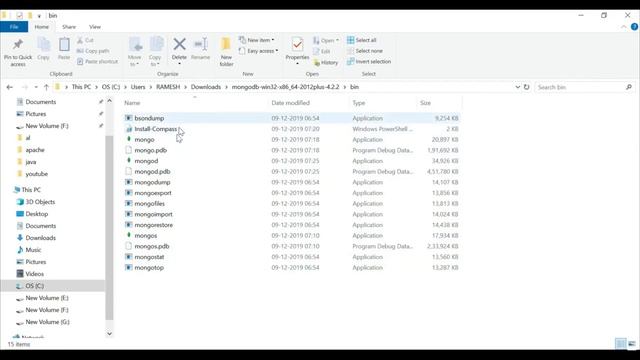Image resolution: width=640 pixels, height=360 pixels.
Task: Click the Rename icon
Action: pos(201,44)
